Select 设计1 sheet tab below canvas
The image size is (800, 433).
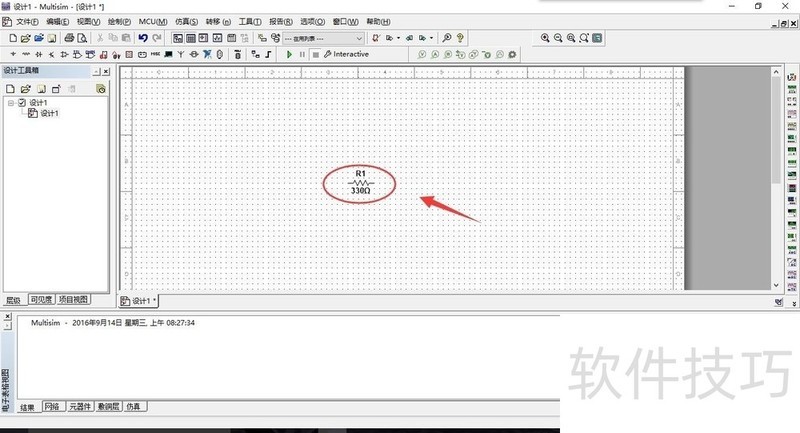click(x=138, y=301)
